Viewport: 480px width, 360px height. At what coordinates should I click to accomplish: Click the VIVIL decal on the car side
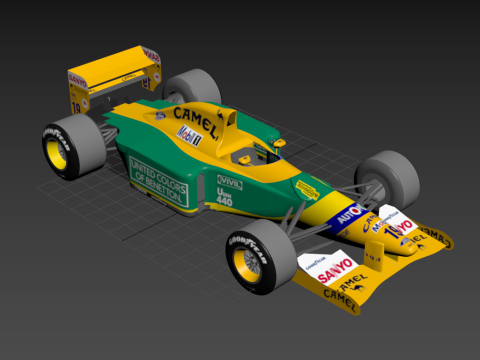(x=230, y=182)
